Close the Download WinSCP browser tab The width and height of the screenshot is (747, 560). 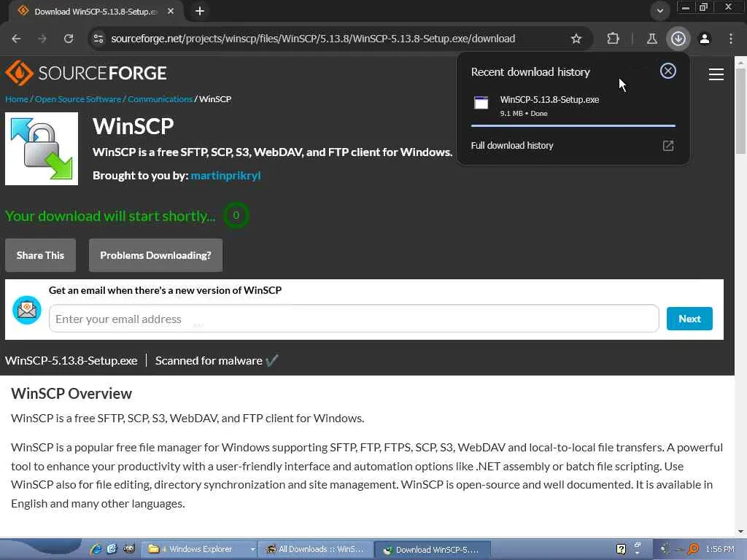pos(171,11)
